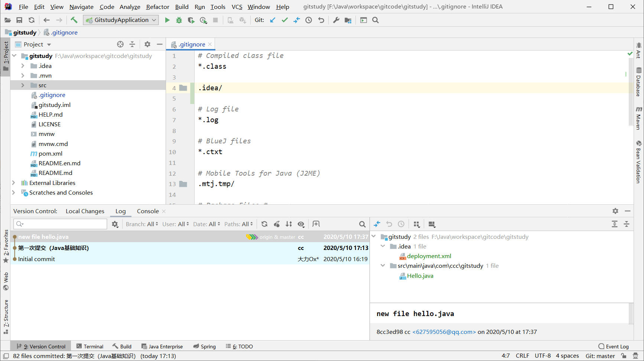Search everywhere with the magnifier in main toolbar
644x361 pixels.
click(375, 20)
